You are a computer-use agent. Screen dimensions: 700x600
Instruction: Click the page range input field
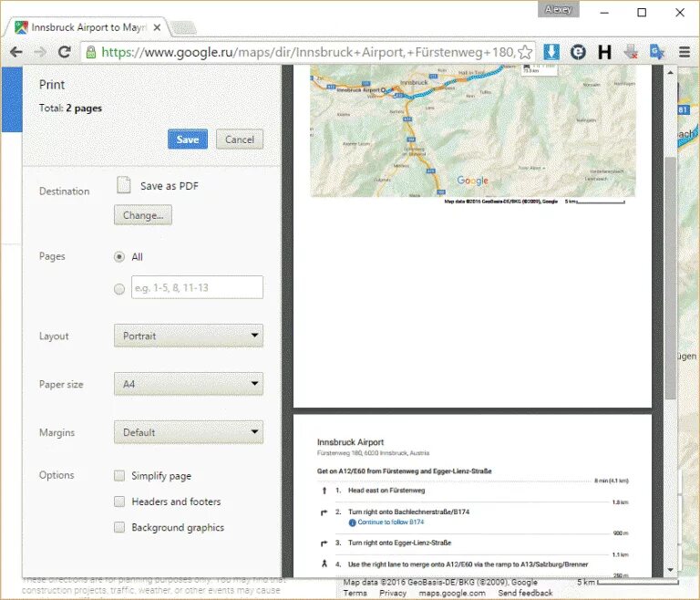click(197, 287)
